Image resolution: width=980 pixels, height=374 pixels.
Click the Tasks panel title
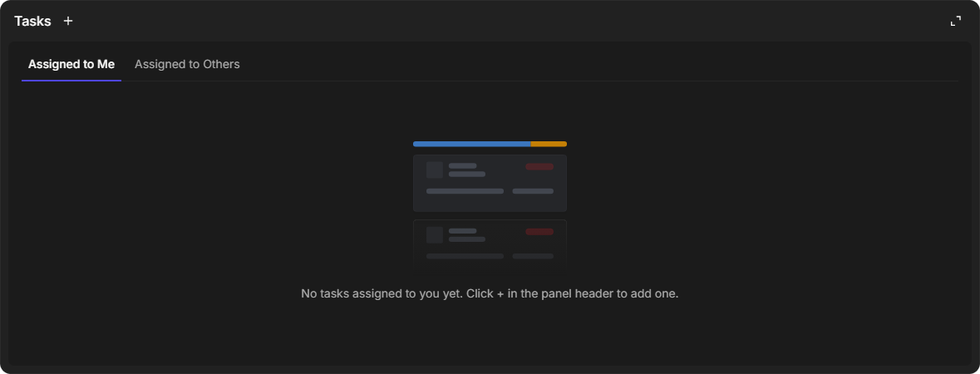point(32,21)
